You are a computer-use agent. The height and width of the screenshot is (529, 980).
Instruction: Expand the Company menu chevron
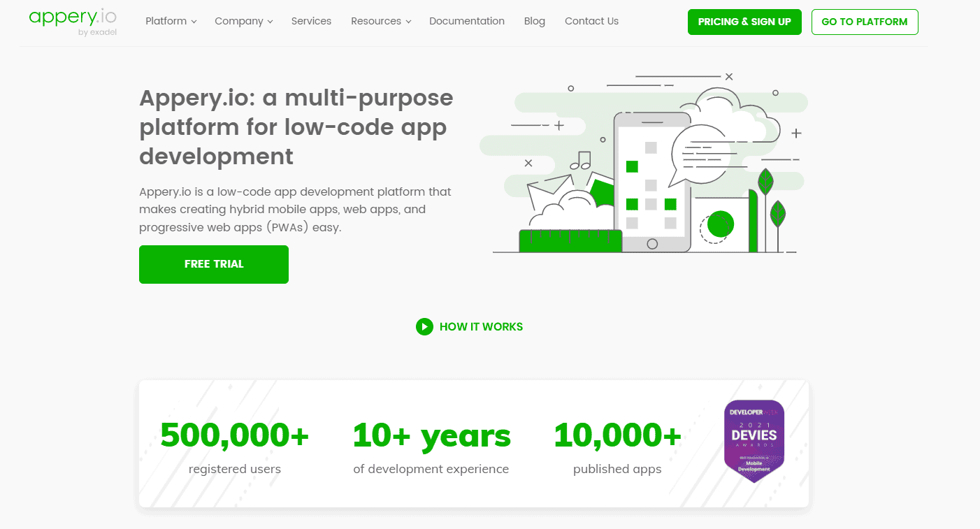click(x=270, y=22)
